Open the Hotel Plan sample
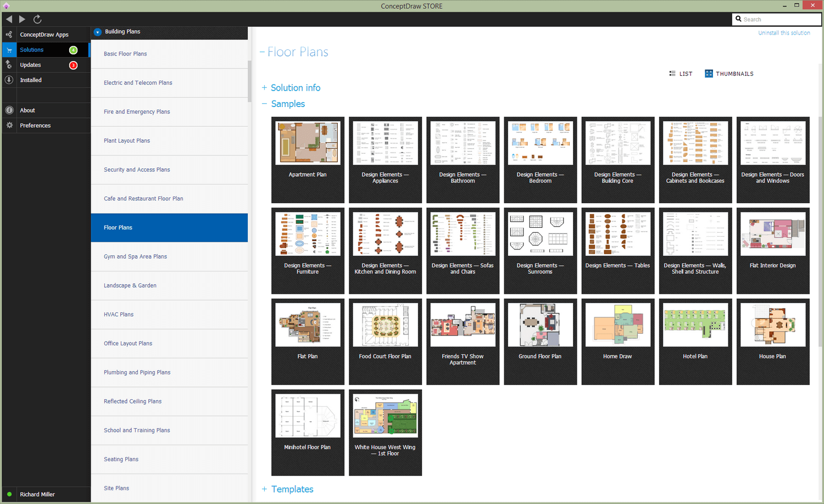Screen dimensions: 824x504 coord(695,341)
